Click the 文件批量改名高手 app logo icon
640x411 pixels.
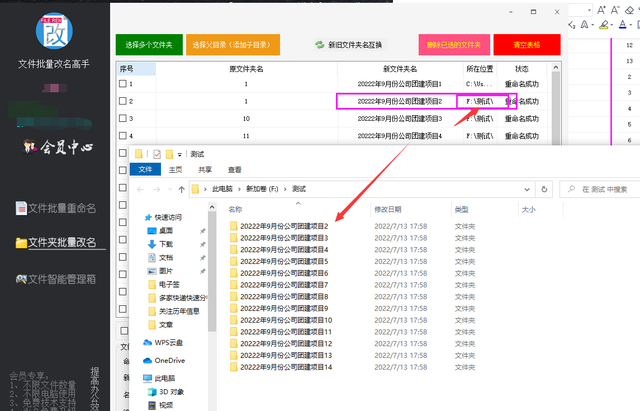pyautogui.click(x=54, y=31)
